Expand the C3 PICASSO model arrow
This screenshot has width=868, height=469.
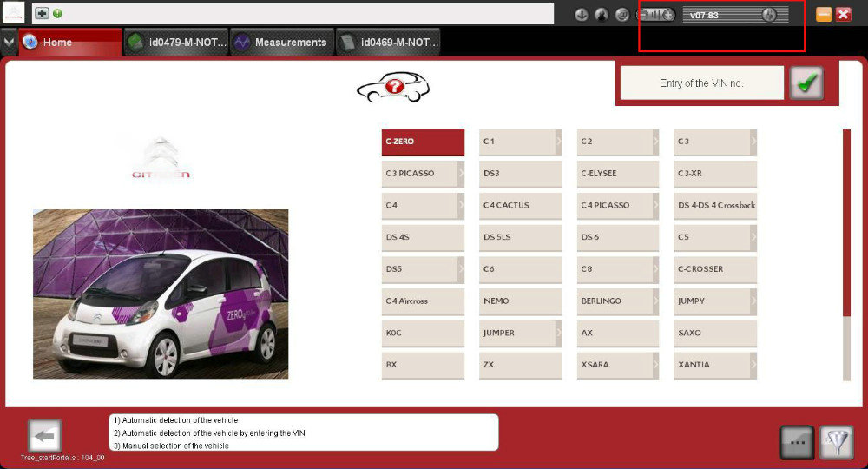click(461, 174)
